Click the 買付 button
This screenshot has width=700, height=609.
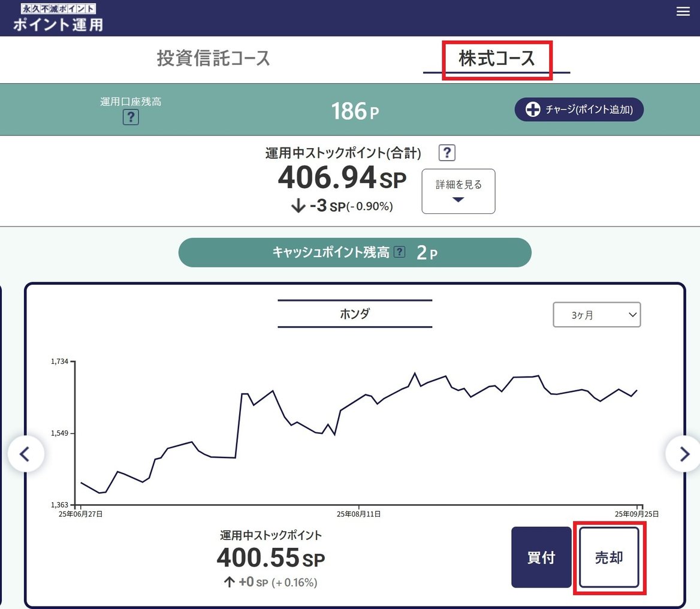coord(541,557)
